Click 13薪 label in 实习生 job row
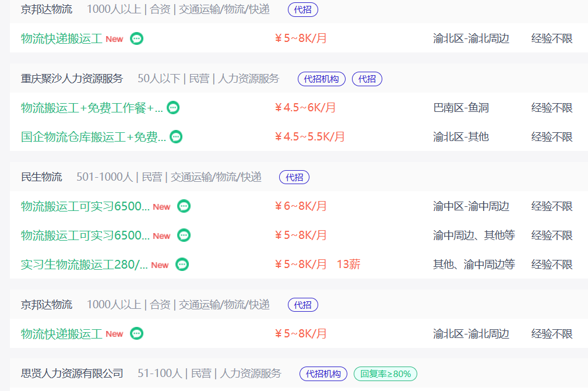 click(x=348, y=265)
